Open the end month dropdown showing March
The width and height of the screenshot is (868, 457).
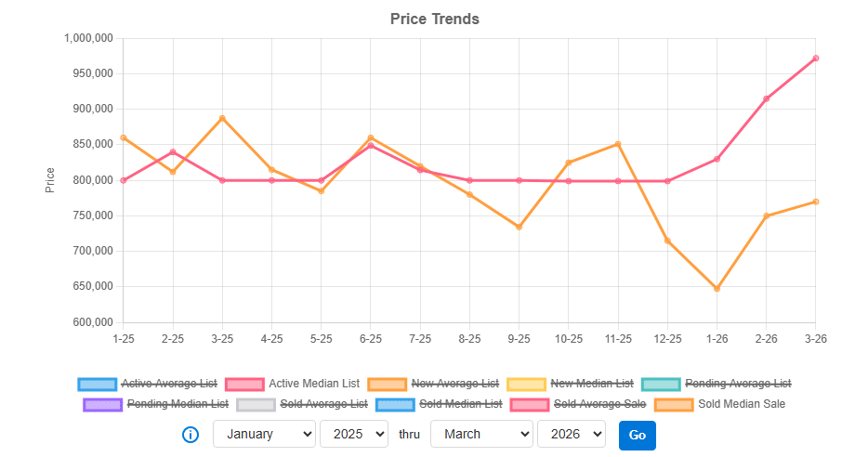coord(481,434)
